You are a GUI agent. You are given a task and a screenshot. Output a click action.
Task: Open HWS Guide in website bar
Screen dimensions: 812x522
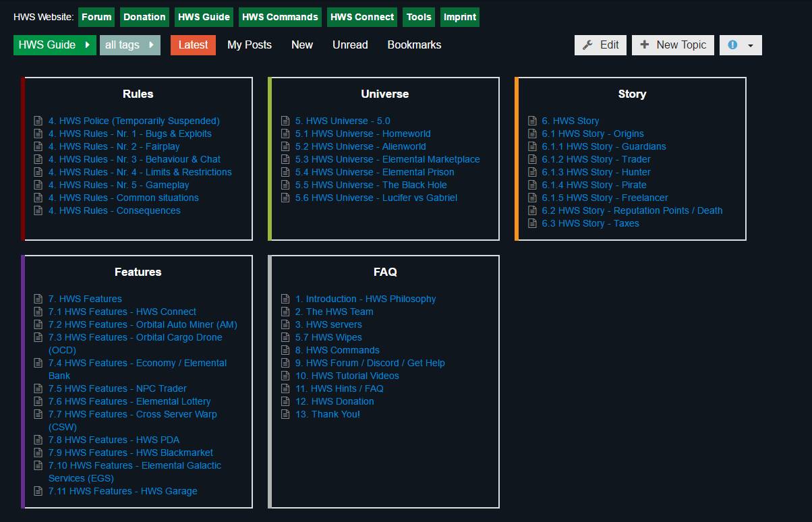pos(204,17)
